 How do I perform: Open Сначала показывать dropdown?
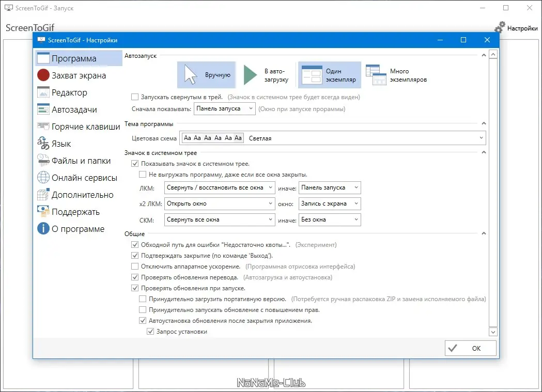(x=224, y=108)
